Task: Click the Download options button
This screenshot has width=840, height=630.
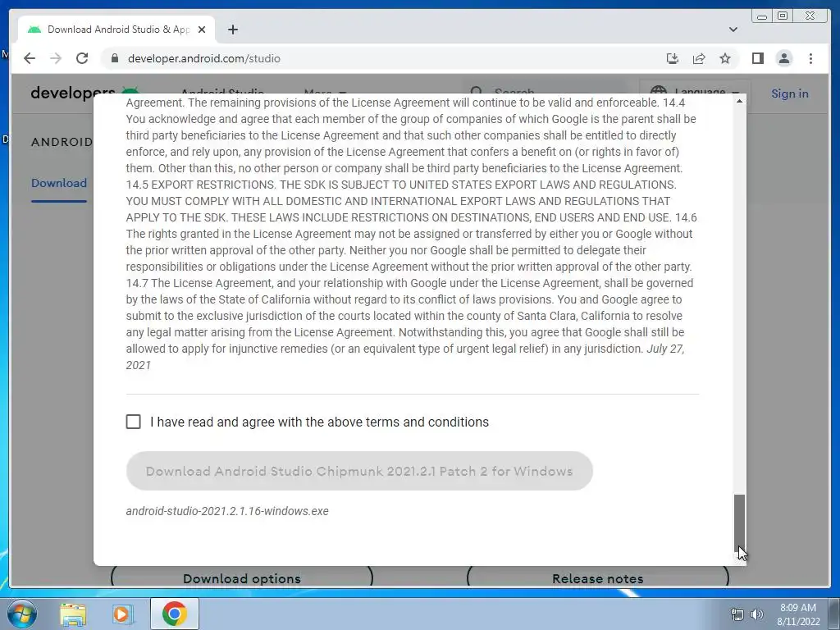Action: [242, 578]
